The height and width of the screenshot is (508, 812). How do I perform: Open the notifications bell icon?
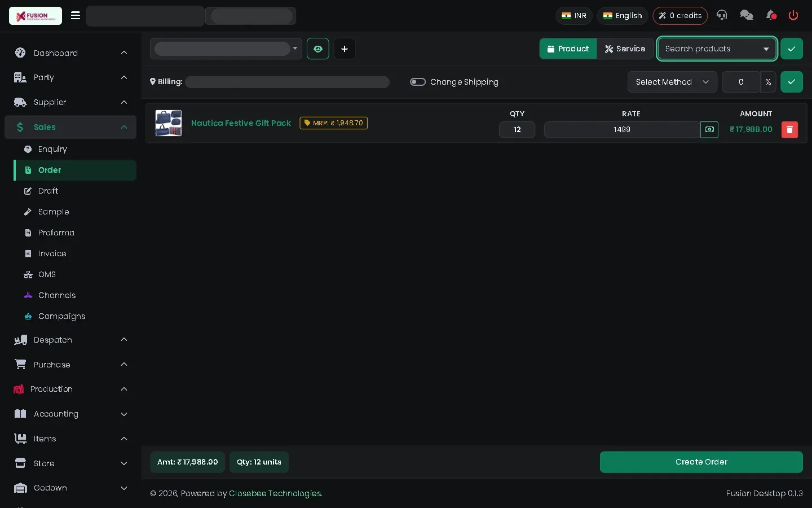[771, 15]
